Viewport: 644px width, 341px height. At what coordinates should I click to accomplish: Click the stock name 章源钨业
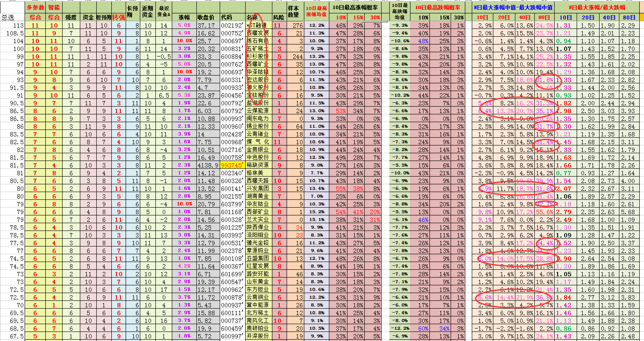258,251
